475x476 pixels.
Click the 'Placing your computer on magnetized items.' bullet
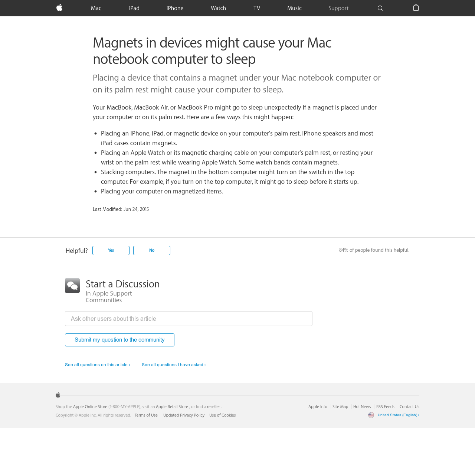pyautogui.click(x=162, y=191)
